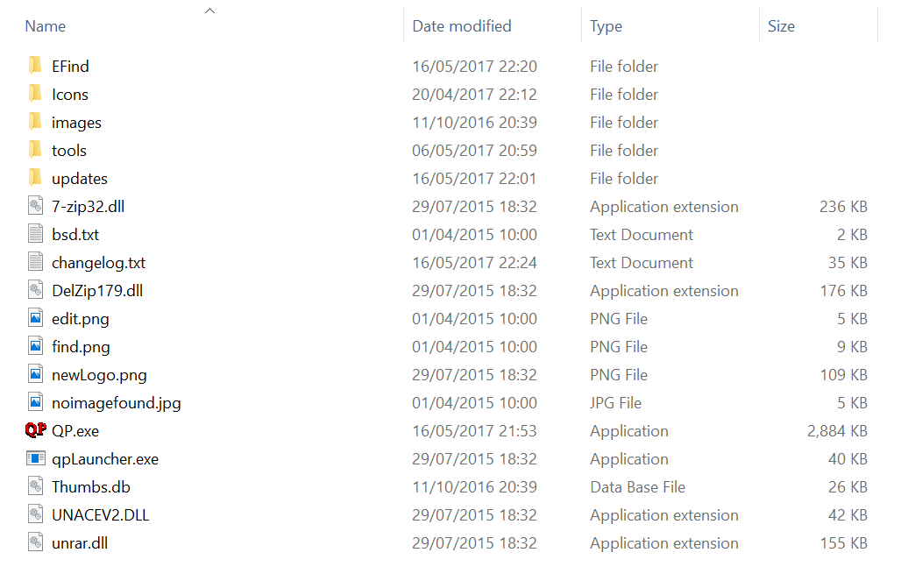Click the date 20/04/2017 22:12

click(474, 95)
